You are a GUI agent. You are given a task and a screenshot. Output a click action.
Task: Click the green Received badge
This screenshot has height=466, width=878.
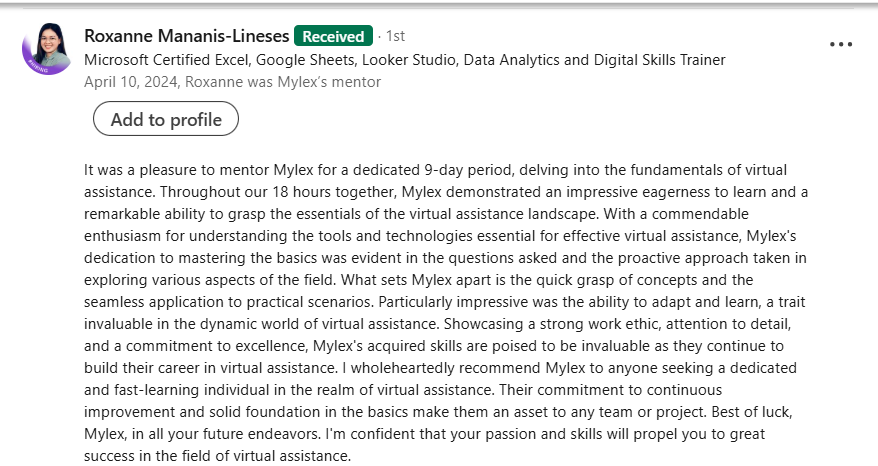pyautogui.click(x=333, y=36)
